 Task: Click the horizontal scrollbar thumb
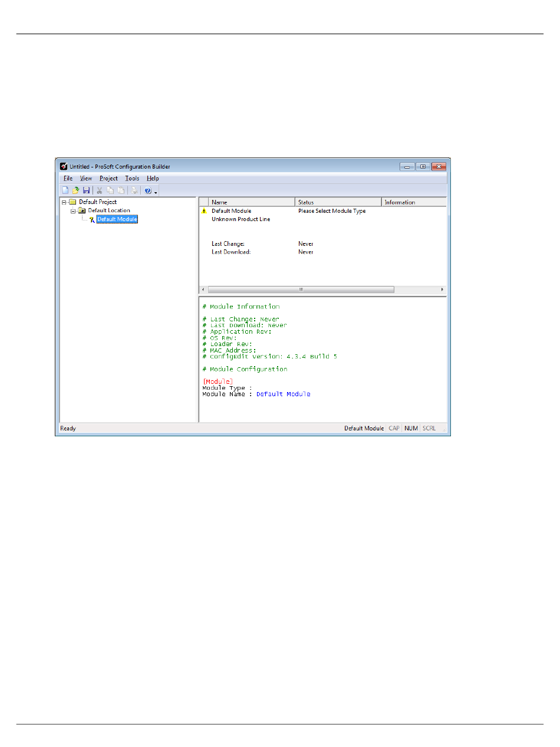(301, 289)
